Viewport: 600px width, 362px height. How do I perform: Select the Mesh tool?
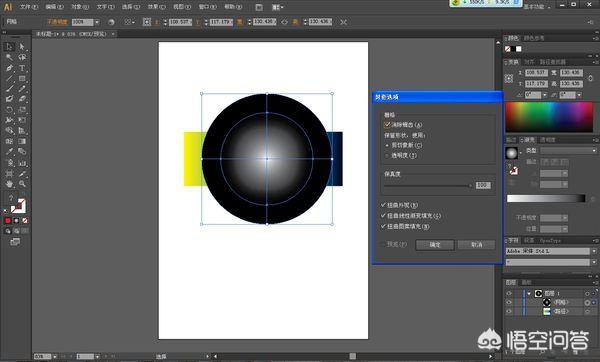[9, 141]
